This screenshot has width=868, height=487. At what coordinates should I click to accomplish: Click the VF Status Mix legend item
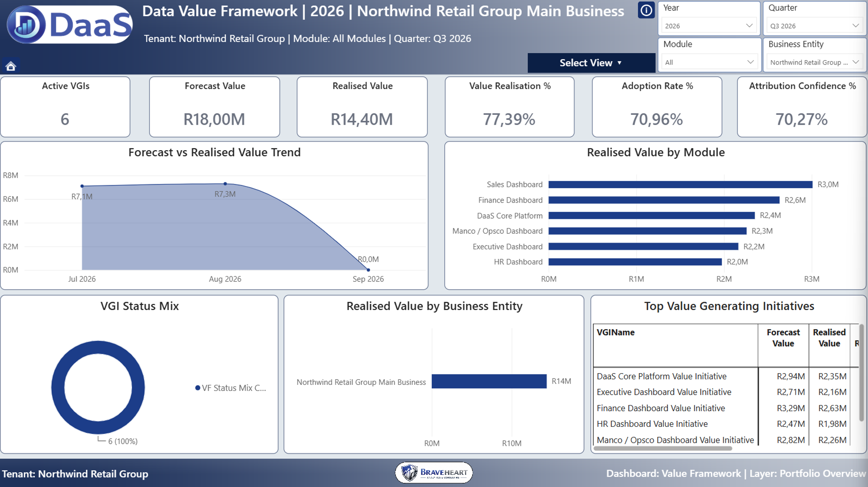pyautogui.click(x=231, y=388)
